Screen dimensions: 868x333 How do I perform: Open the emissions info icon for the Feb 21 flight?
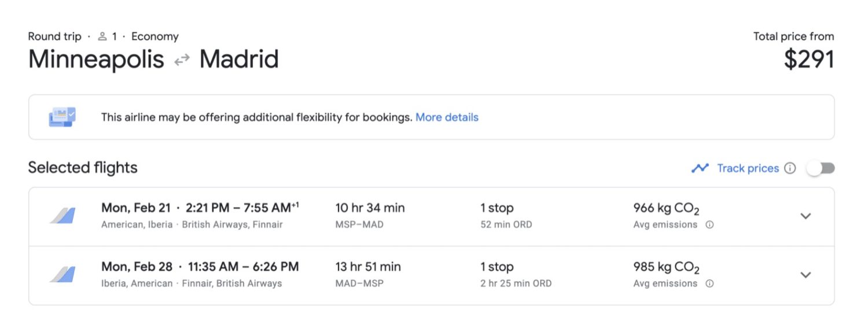click(x=711, y=225)
